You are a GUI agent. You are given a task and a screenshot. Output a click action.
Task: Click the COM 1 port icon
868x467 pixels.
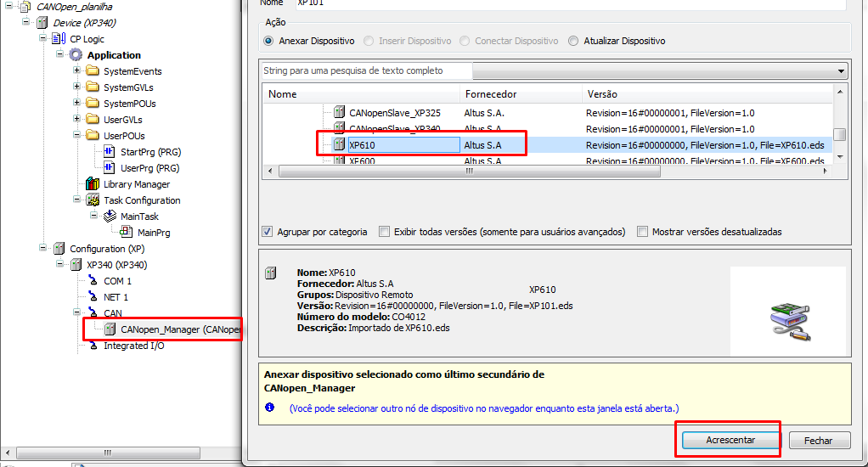pos(93,281)
